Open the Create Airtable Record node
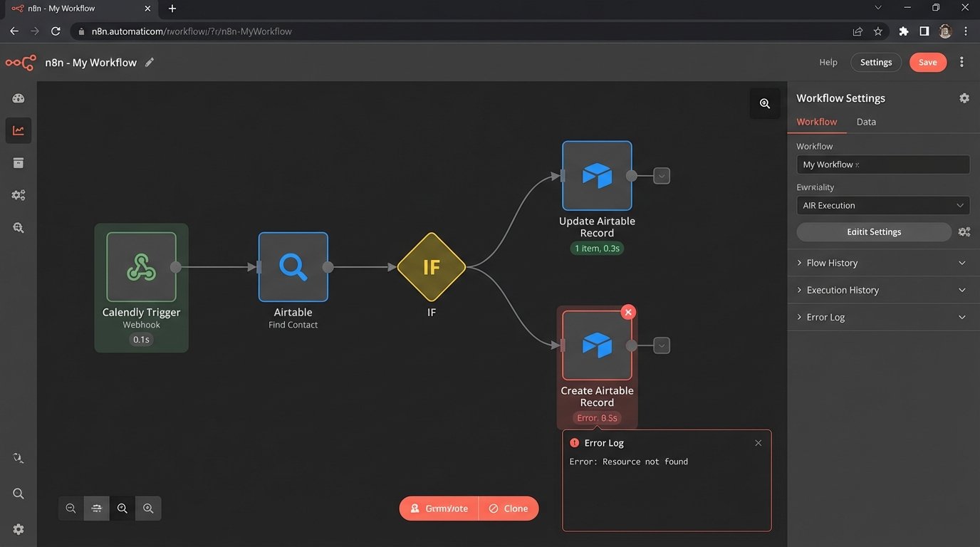This screenshot has width=980, height=547. pyautogui.click(x=597, y=345)
